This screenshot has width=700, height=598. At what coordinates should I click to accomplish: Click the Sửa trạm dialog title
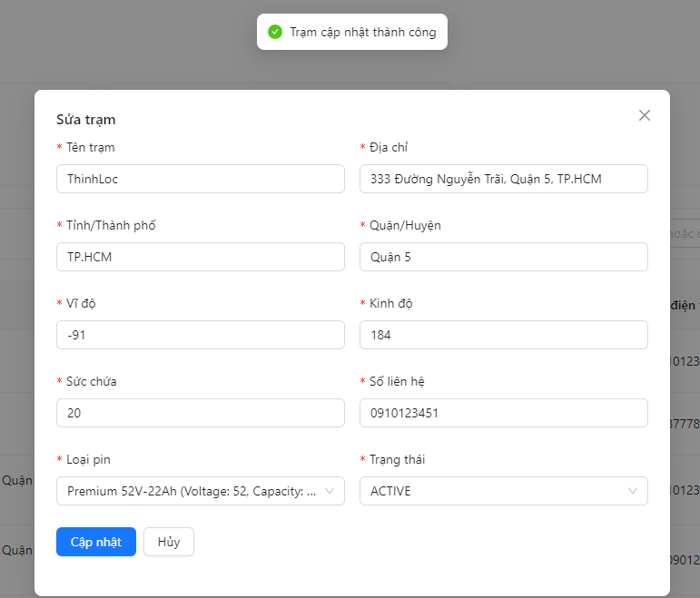pos(86,120)
